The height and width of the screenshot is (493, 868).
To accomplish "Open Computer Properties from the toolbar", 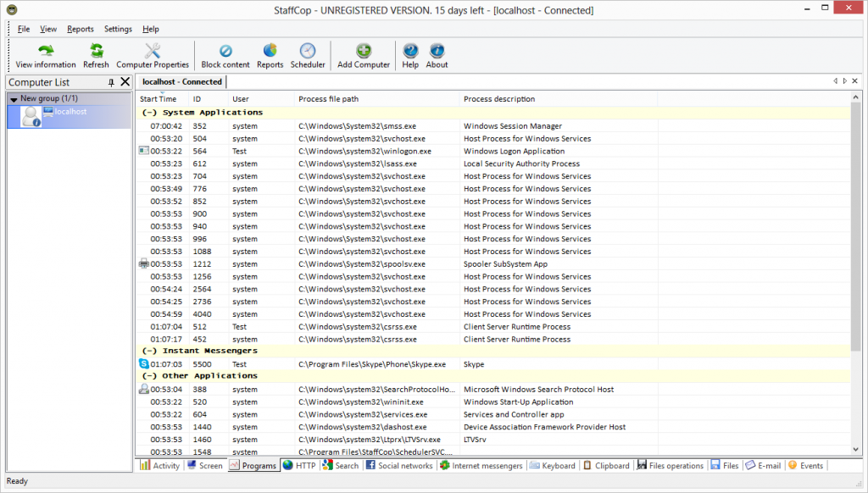I will (x=153, y=52).
